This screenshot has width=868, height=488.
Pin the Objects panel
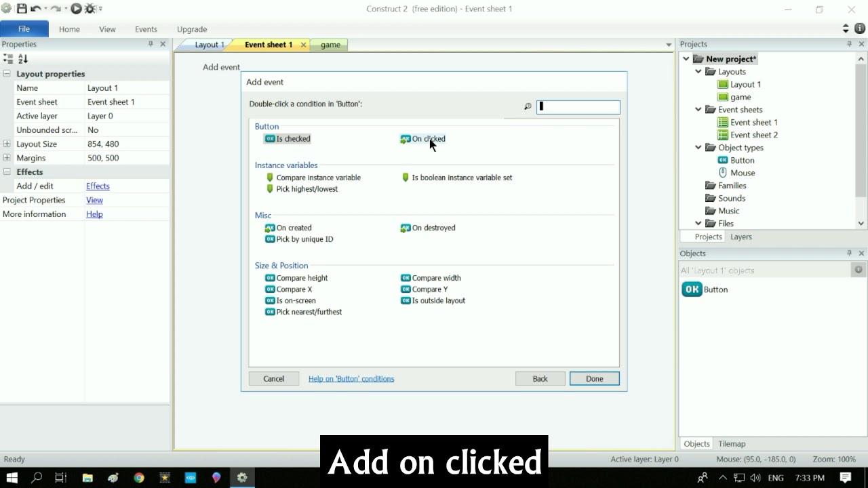pos(849,253)
